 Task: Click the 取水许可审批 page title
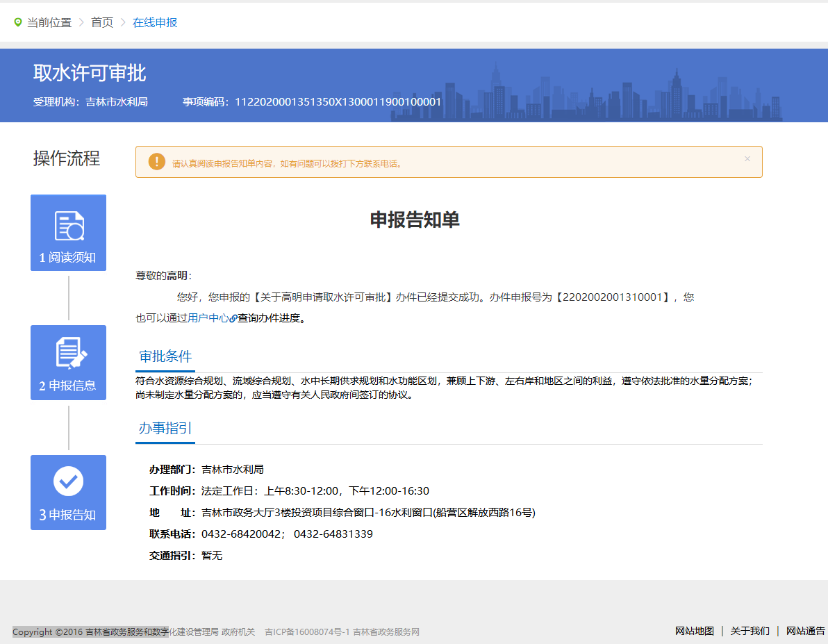[90, 74]
